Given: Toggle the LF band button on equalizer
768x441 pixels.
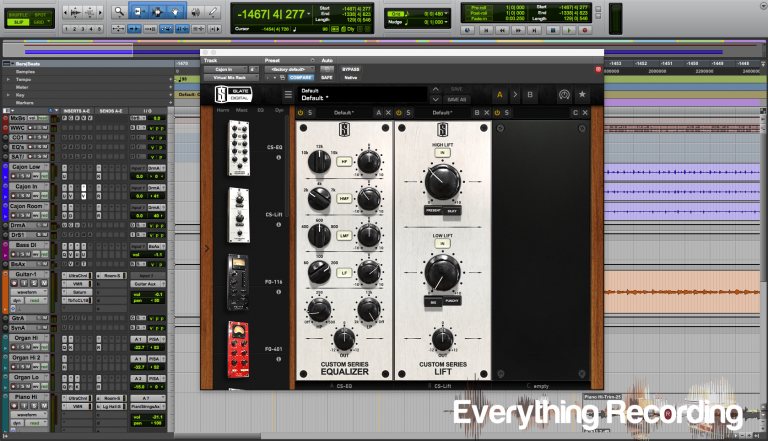Looking at the screenshot, I should pyautogui.click(x=344, y=272).
